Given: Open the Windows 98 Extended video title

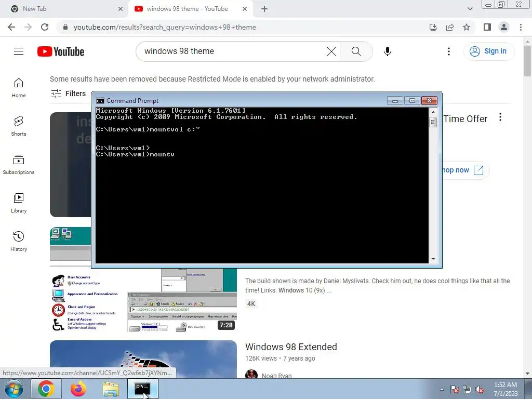Looking at the screenshot, I should (291, 347).
